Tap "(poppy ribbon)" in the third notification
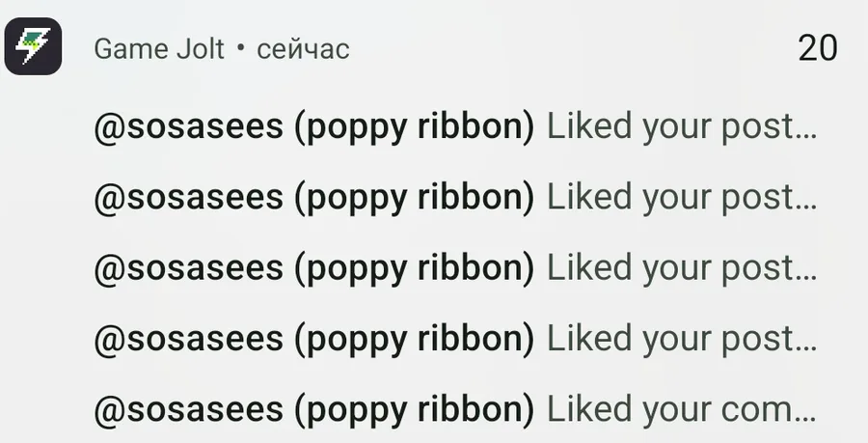 click(x=414, y=269)
